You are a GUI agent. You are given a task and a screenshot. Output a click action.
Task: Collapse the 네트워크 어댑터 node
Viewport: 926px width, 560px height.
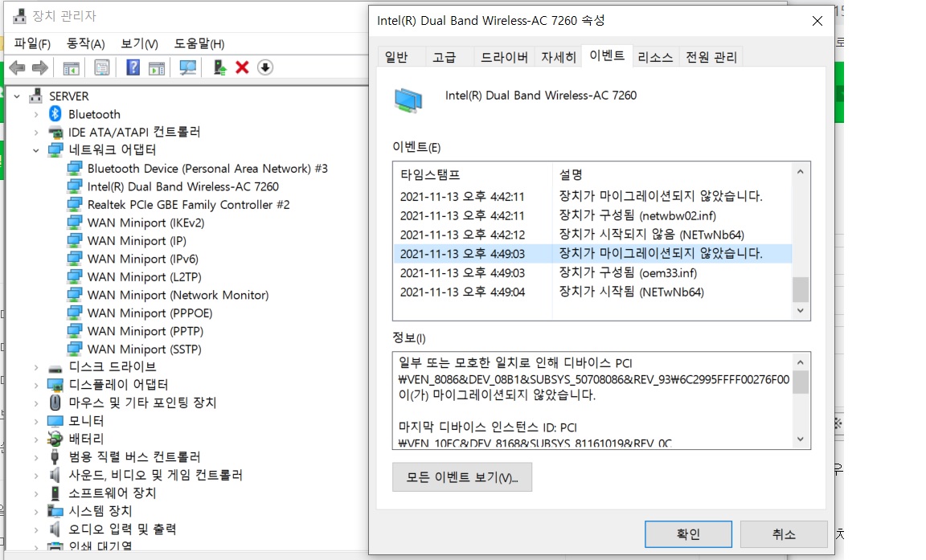coord(36,150)
